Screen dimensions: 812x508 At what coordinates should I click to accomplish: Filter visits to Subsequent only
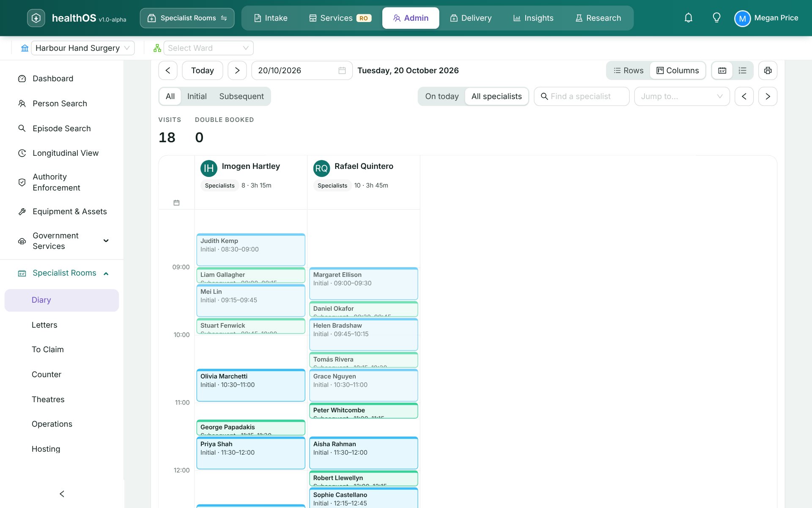coord(241,97)
